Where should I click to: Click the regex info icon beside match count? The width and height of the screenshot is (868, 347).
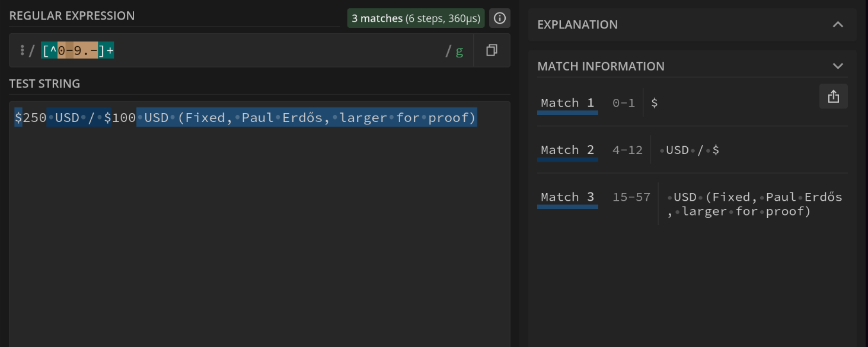[x=500, y=18]
